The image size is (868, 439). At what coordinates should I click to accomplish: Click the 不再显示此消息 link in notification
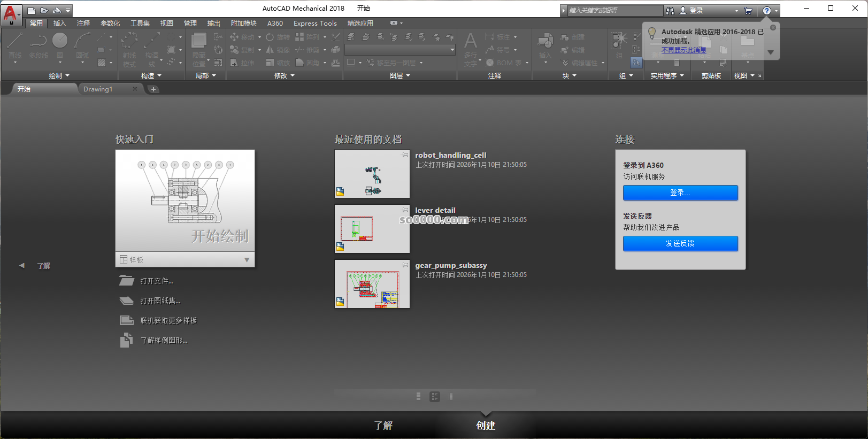coord(683,50)
